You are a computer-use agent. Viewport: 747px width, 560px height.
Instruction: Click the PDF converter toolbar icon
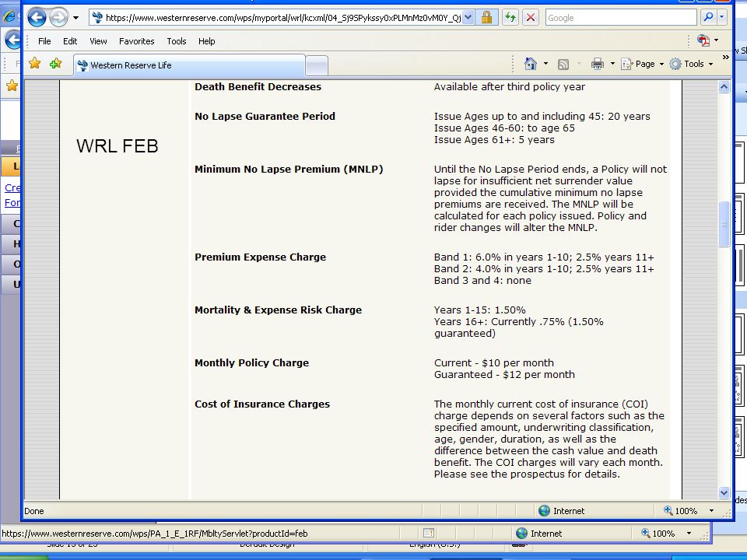tap(703, 40)
